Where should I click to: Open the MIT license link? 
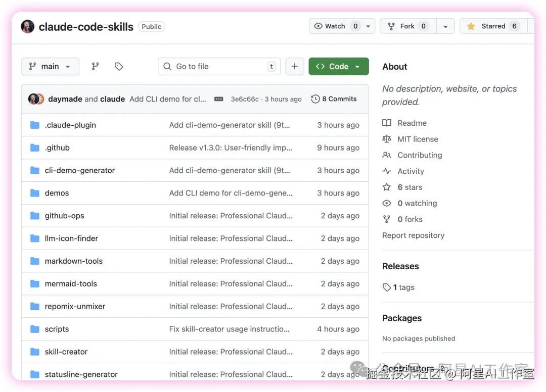coord(418,139)
